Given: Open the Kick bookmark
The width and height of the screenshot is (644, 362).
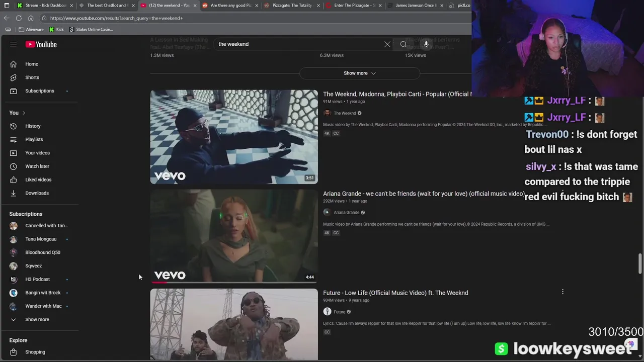Looking at the screenshot, I should point(56,30).
